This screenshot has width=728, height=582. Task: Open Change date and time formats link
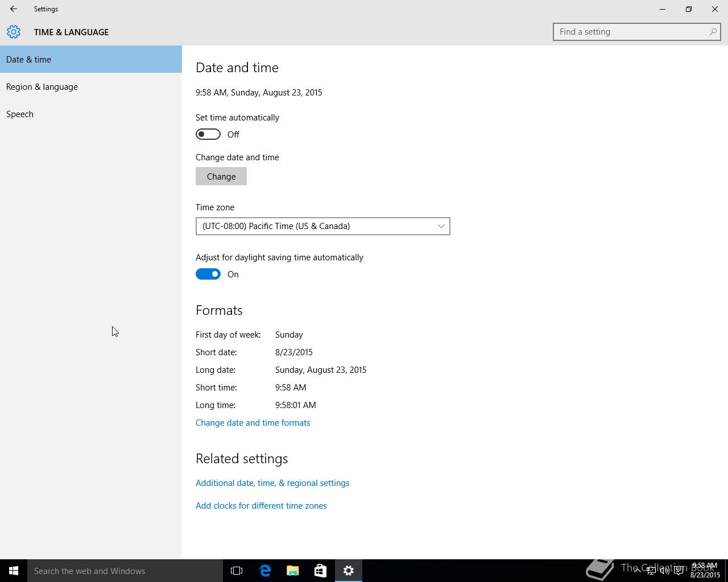[x=253, y=423]
